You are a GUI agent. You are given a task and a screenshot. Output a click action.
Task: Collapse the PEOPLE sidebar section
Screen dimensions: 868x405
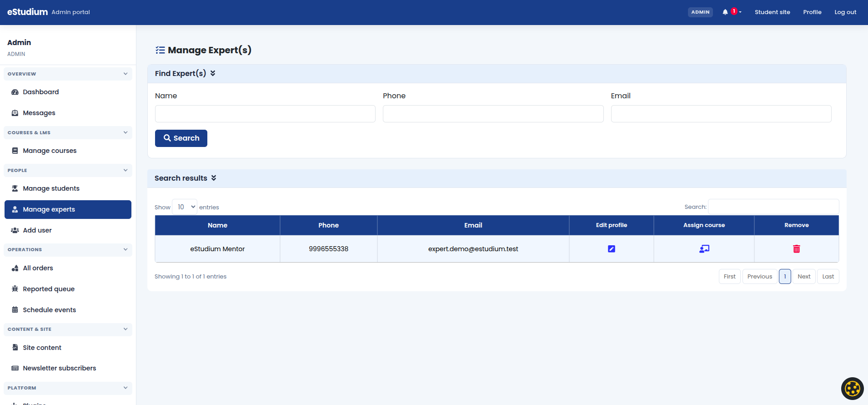[x=68, y=170]
